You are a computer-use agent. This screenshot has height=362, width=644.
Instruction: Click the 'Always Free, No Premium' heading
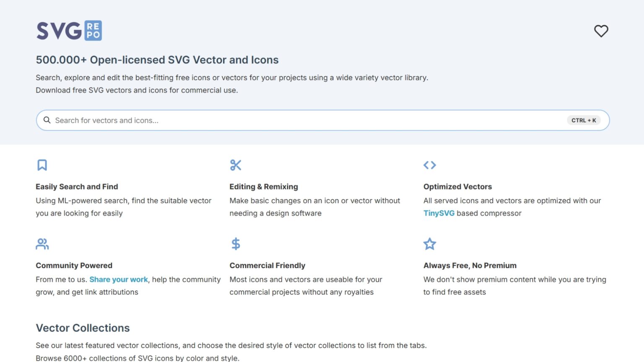tap(470, 266)
